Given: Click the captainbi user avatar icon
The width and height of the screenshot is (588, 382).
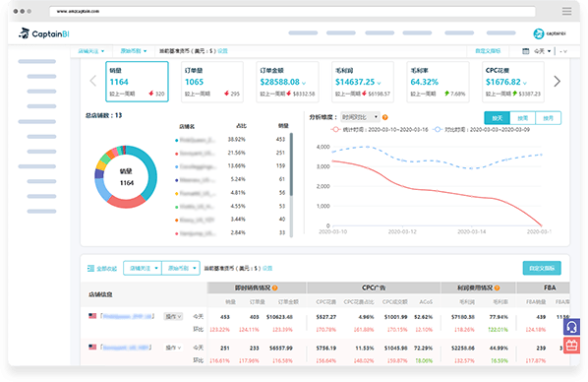Looking at the screenshot, I should coord(539,33).
